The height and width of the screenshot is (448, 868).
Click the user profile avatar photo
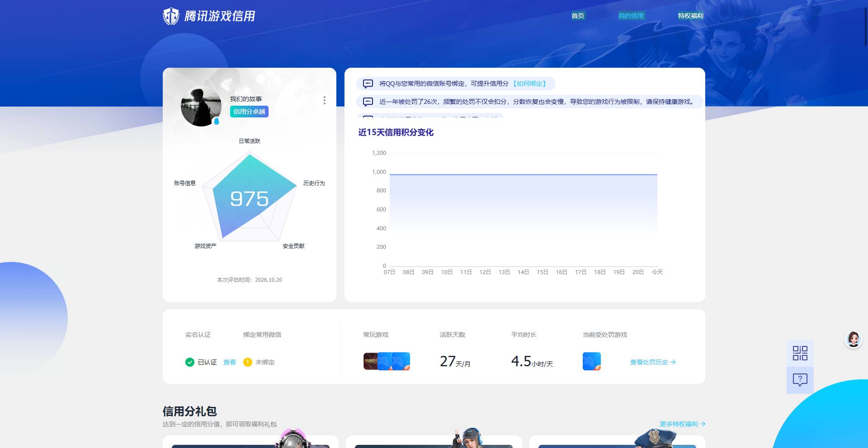click(201, 106)
